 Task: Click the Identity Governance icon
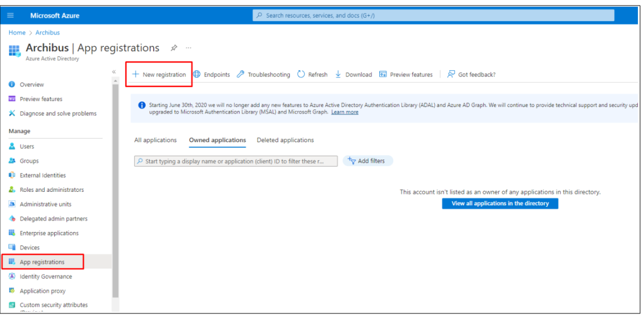pyautogui.click(x=12, y=277)
